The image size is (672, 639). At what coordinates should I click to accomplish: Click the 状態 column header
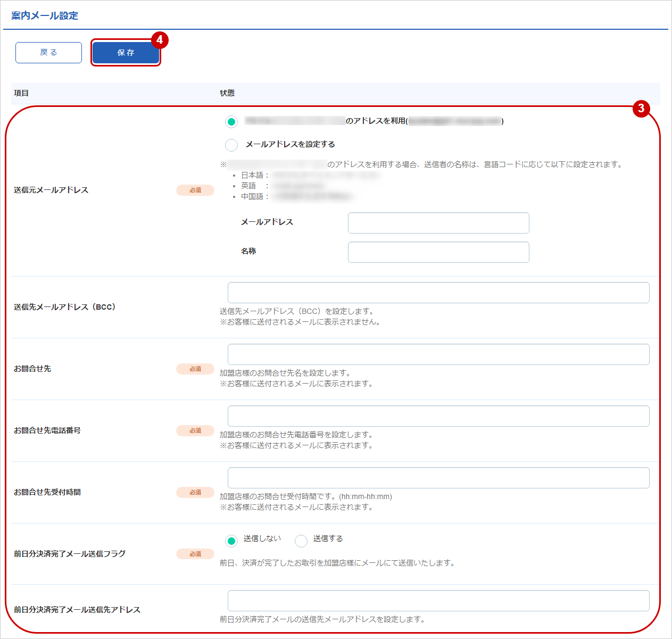point(227,93)
